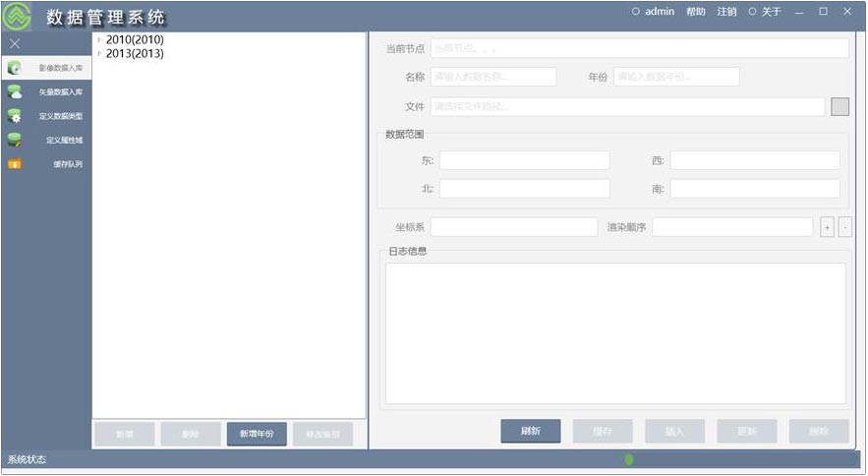Focus the 北 range input

point(525,189)
